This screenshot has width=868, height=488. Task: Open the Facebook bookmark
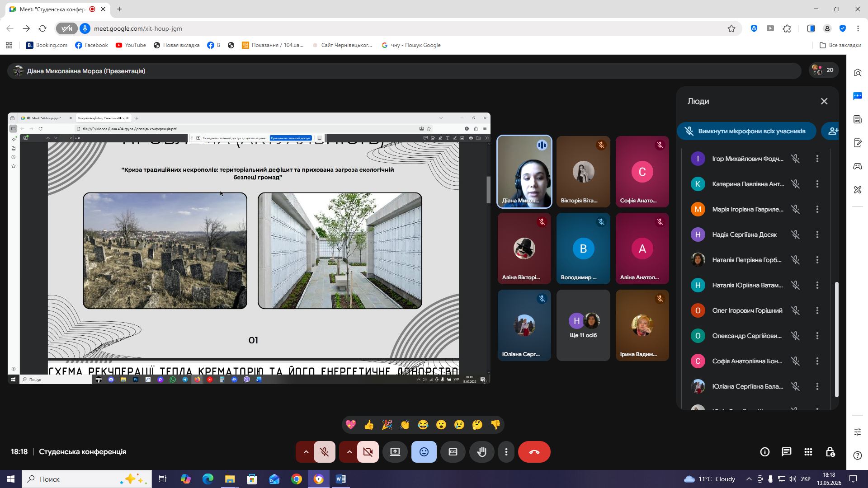point(91,45)
